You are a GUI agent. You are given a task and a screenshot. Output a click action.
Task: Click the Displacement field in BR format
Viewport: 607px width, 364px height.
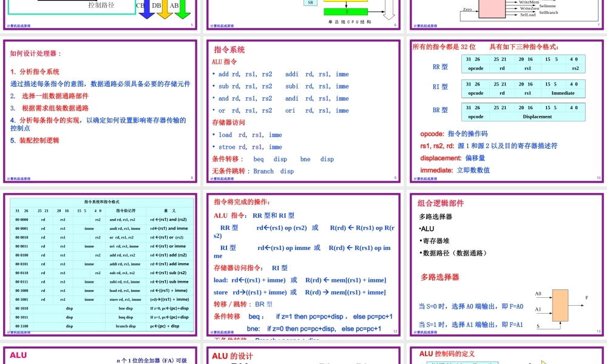click(537, 116)
